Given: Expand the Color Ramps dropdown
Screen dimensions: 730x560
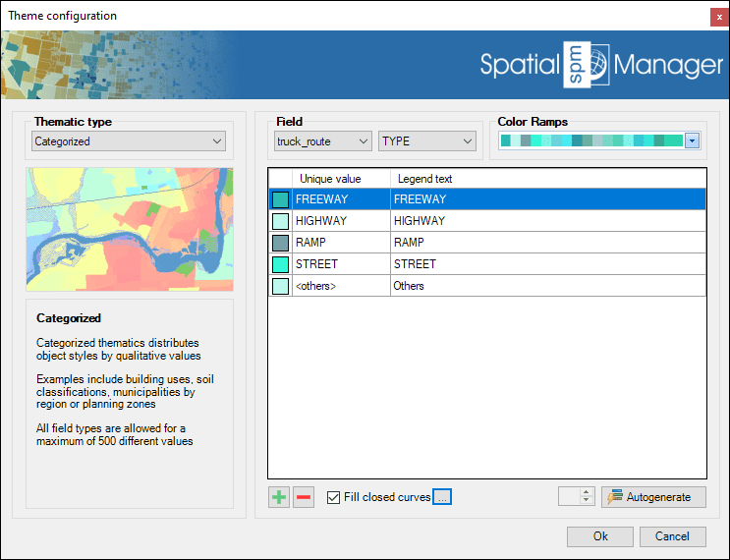Looking at the screenshot, I should pos(692,141).
